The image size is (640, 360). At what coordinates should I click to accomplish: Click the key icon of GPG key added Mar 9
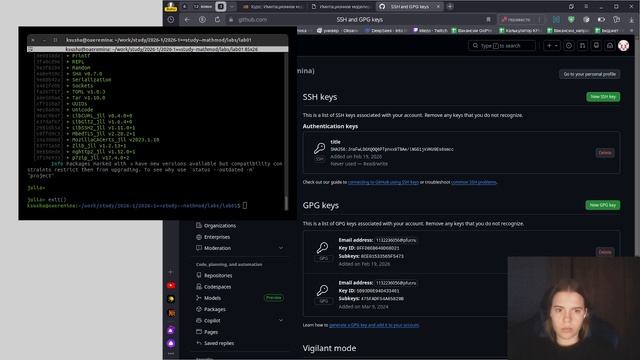(x=322, y=290)
